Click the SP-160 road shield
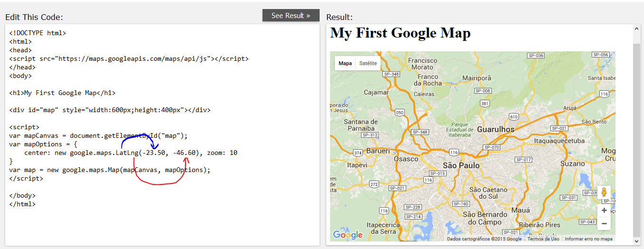Image resolution: width=644 pixels, height=249 pixels. pyautogui.click(x=461, y=204)
